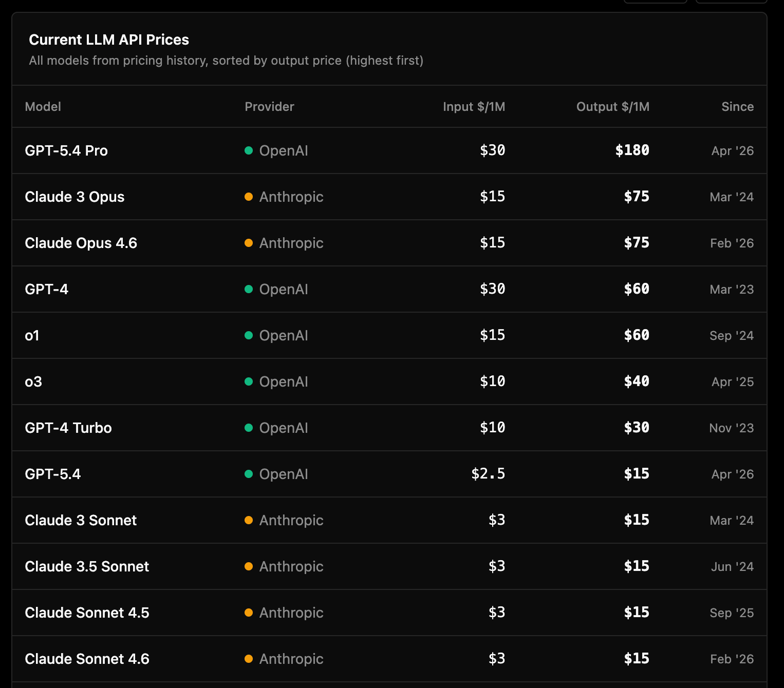Click the Since column header
The height and width of the screenshot is (688, 784).
click(738, 106)
